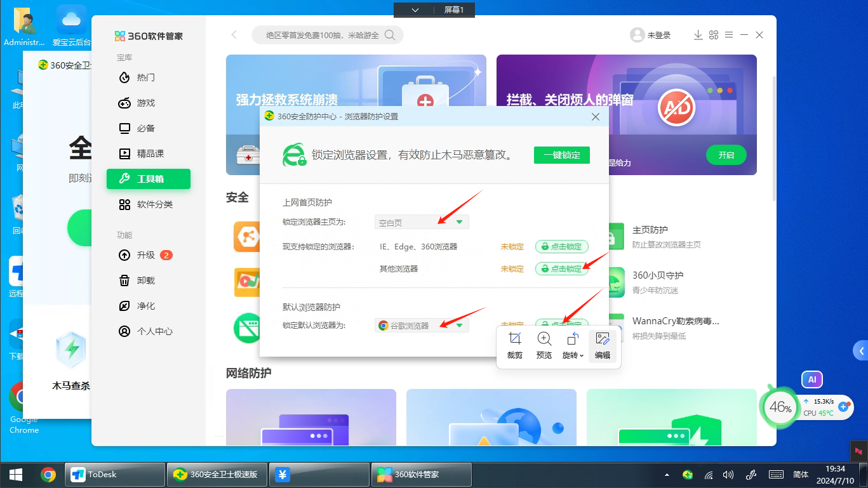Click the 360小贝守护 tool icon
868x488 pixels.
click(x=615, y=282)
